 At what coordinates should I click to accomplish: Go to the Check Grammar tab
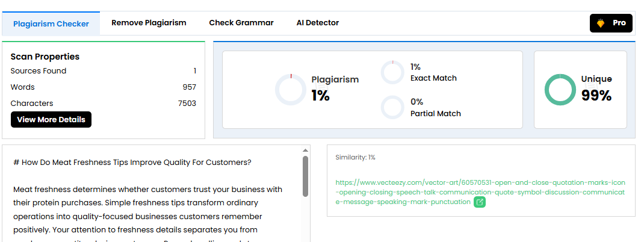tap(241, 23)
